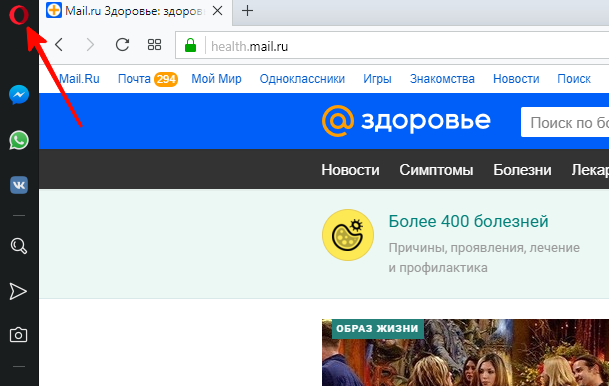Click the health.mail.ru address bar
This screenshot has width=609, height=386.
pyautogui.click(x=392, y=46)
